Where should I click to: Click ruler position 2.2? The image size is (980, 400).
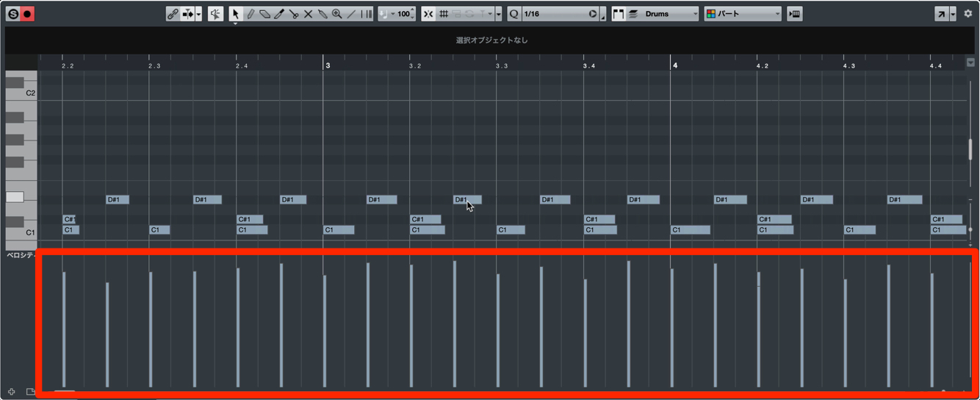(x=68, y=66)
